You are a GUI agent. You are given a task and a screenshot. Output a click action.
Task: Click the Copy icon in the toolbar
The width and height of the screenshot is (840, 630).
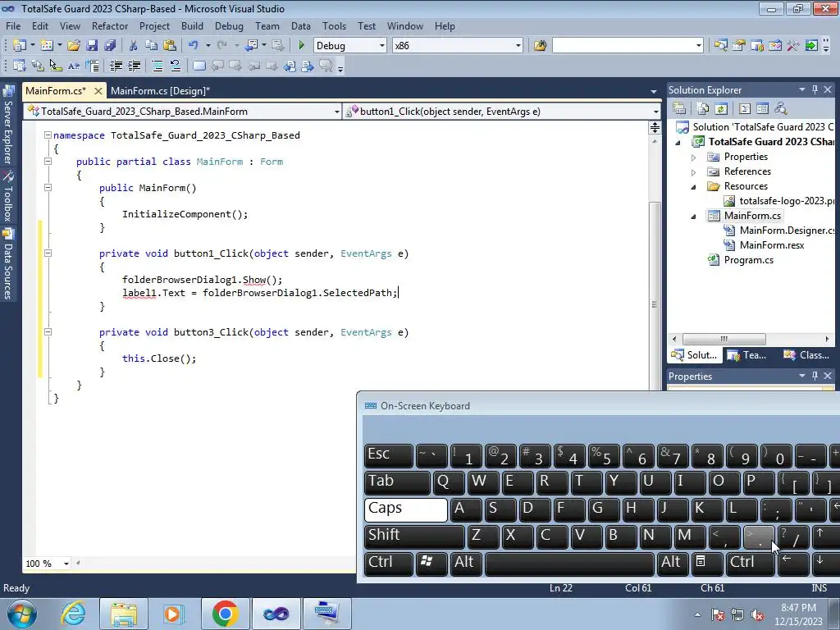pyautogui.click(x=152, y=46)
